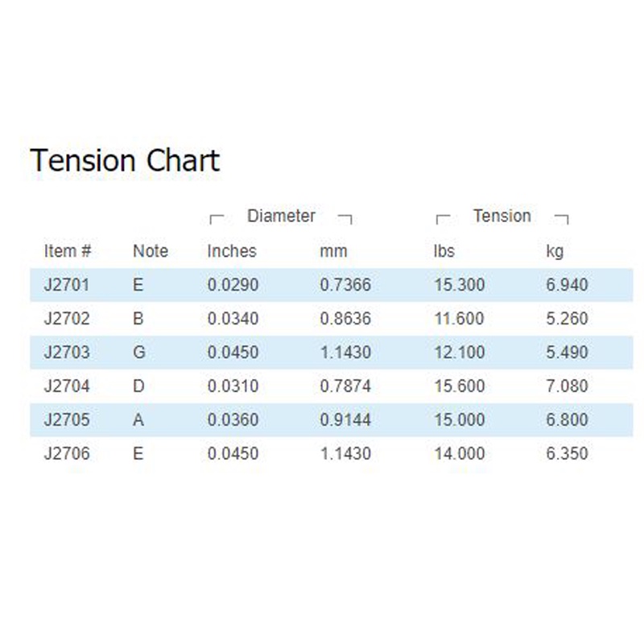Click the J2706 item number

pos(67,454)
